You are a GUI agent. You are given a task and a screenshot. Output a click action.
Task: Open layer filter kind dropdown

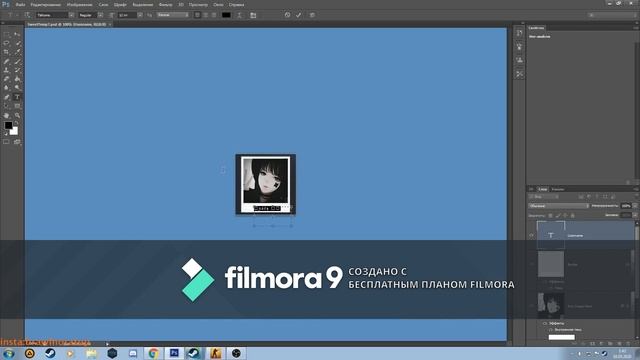(x=543, y=197)
